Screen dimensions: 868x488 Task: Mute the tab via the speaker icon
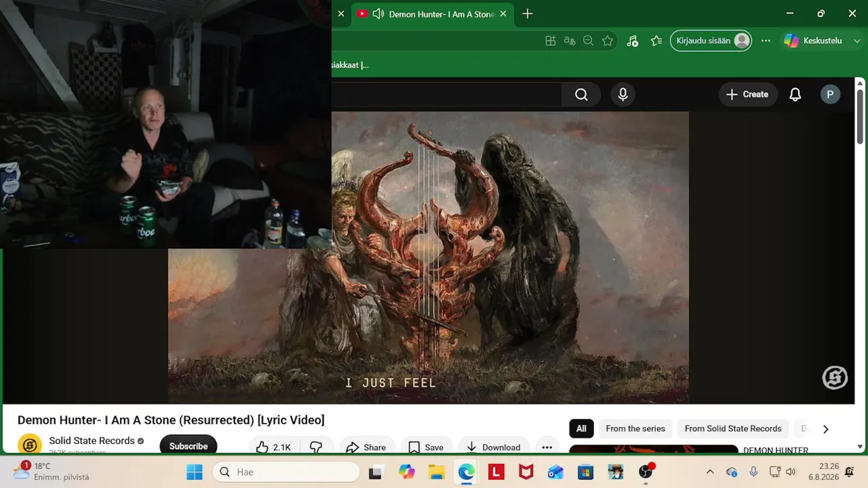(378, 14)
